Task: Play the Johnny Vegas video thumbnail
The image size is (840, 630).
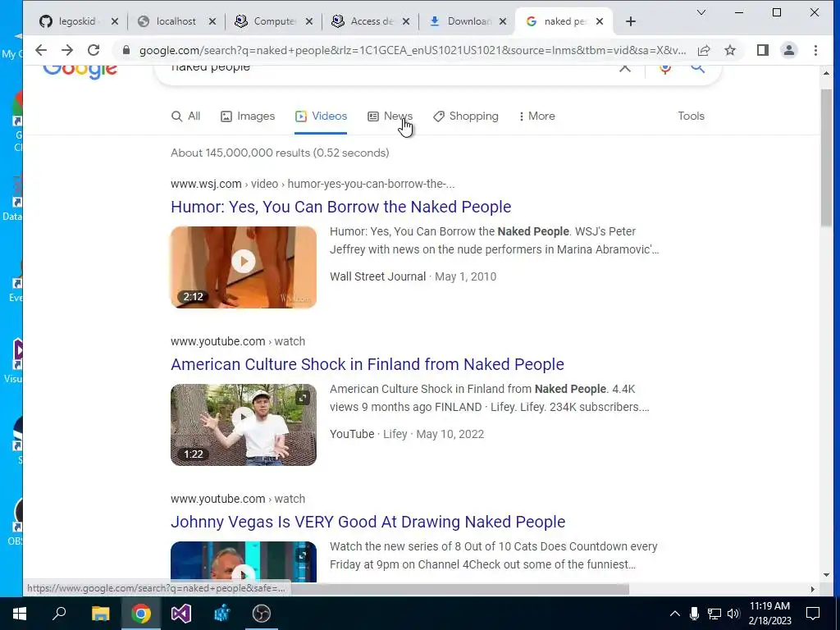Action: (243, 561)
